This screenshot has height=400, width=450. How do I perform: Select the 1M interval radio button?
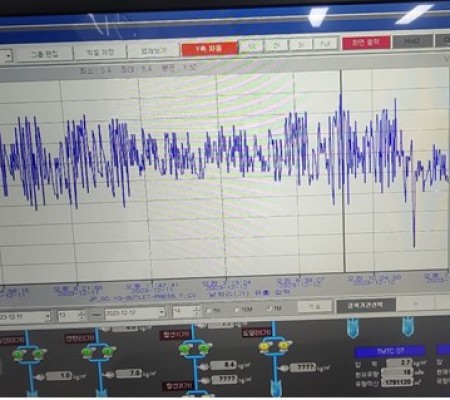point(269,309)
